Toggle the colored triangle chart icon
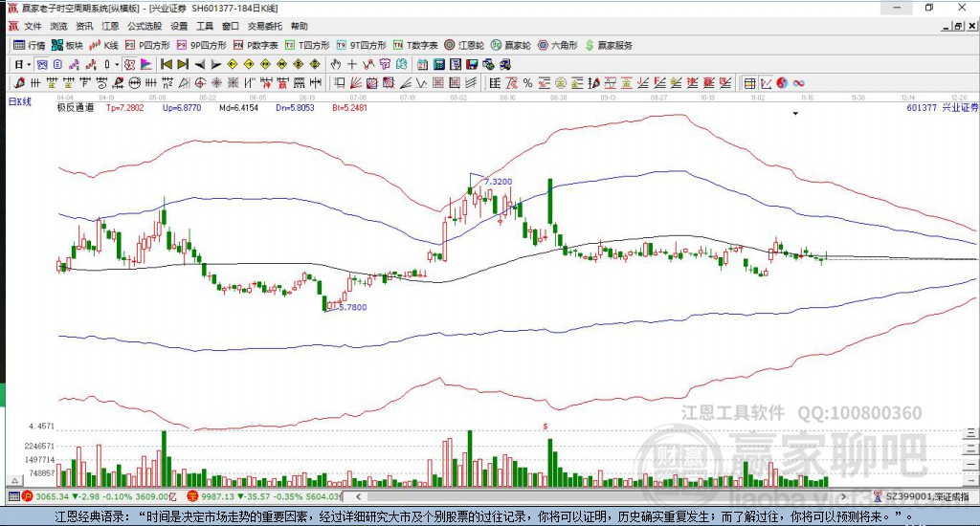 point(146,64)
